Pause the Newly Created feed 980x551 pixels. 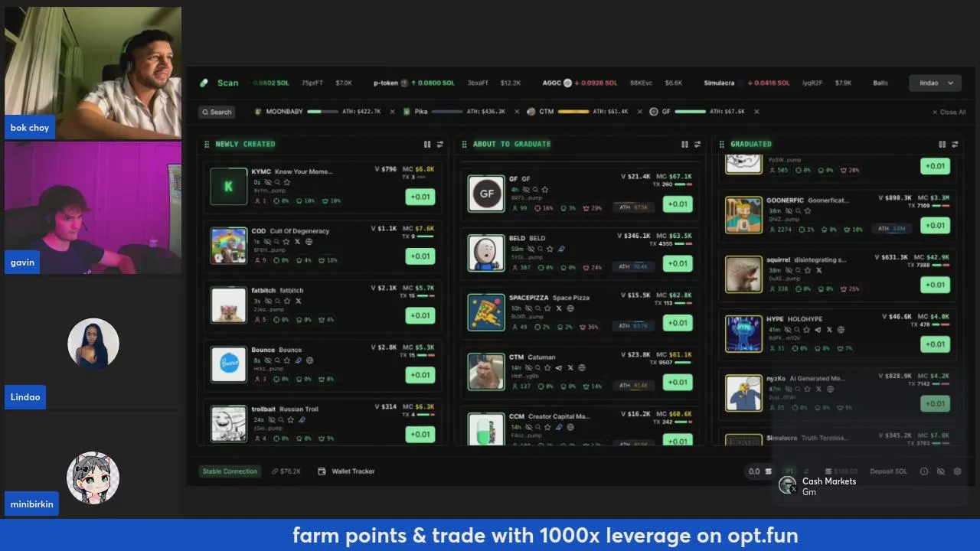pyautogui.click(x=427, y=144)
